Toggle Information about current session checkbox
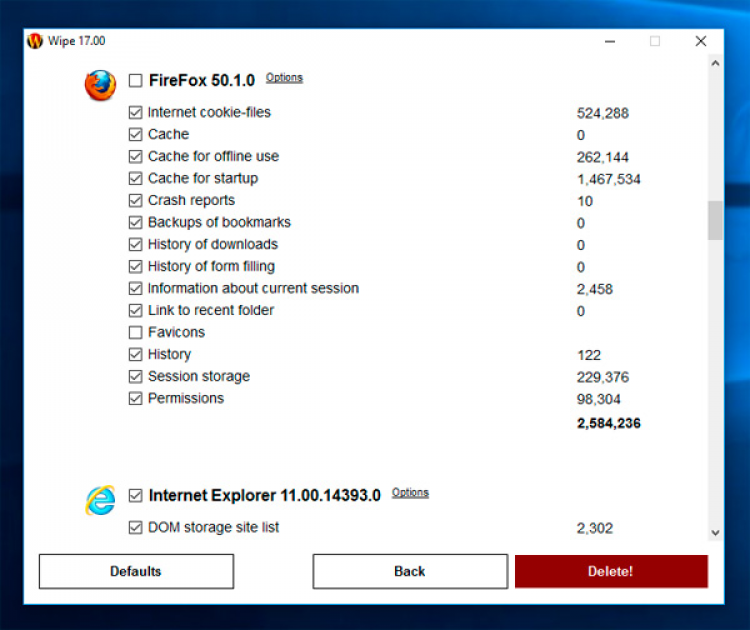750x630 pixels. (135, 288)
